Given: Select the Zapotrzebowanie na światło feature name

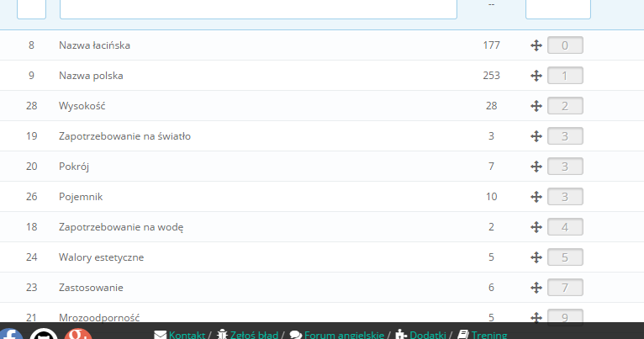Looking at the screenshot, I should click(x=125, y=136).
